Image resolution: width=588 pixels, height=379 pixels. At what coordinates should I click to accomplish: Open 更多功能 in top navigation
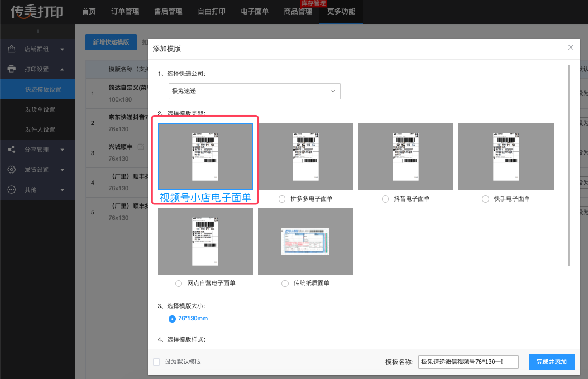point(341,12)
